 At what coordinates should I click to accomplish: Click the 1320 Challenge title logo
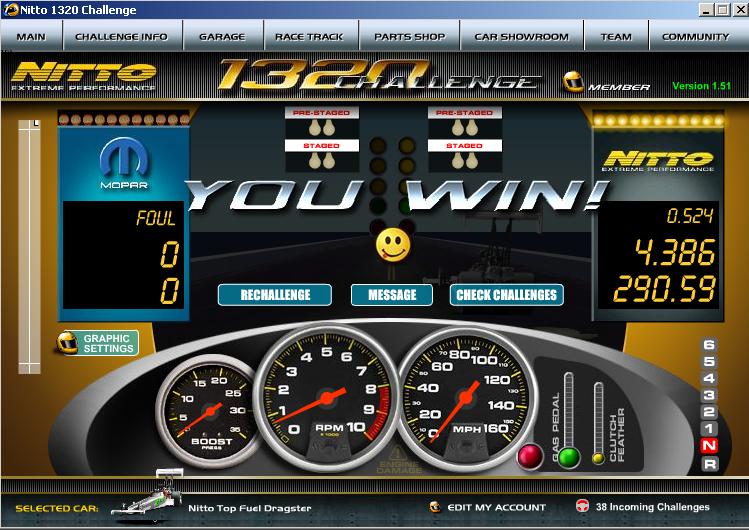click(x=380, y=75)
